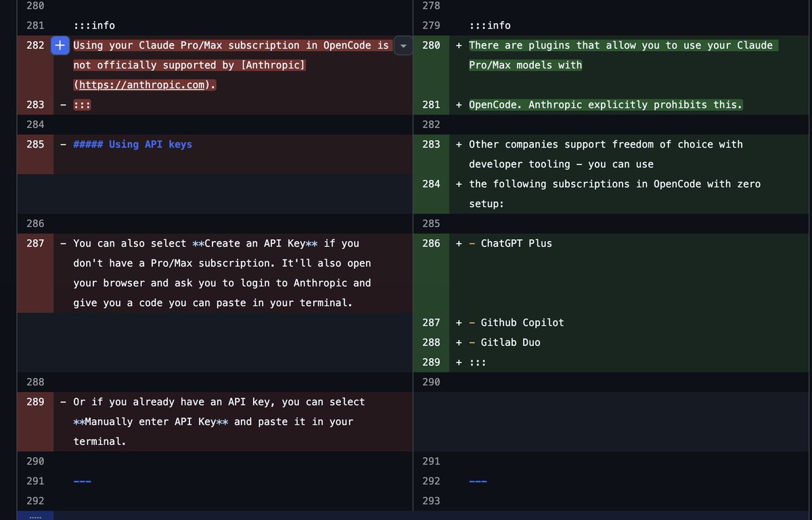The width and height of the screenshot is (812, 520).
Task: Select text 'give you a code you can paste in your terminal.'
Action: point(213,303)
